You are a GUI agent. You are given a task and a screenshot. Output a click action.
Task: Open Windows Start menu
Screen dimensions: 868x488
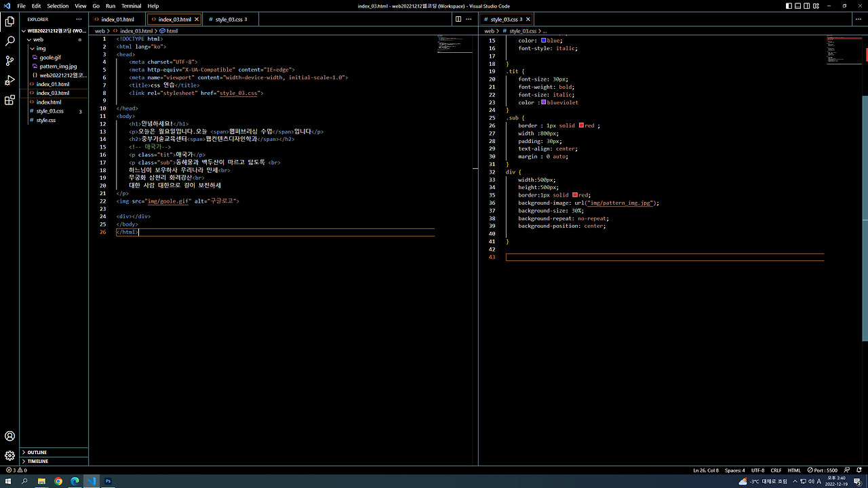(8, 481)
